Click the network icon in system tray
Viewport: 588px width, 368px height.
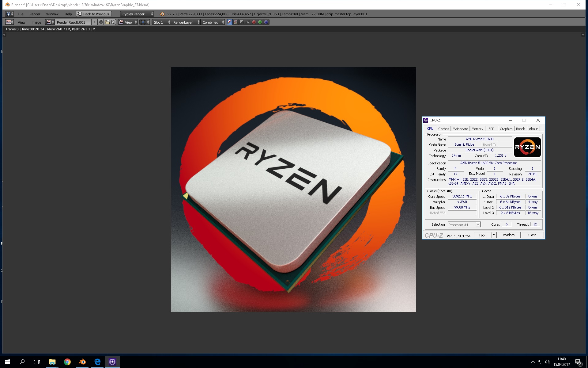541,362
